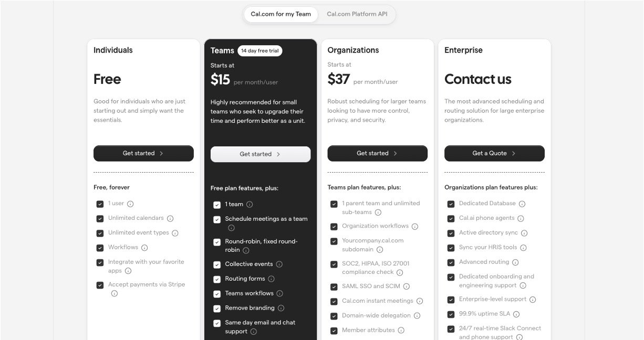Viewport: 644px width, 340px height.
Task: Click info icon beside SAML SSO and SCIM
Action: tap(407, 286)
